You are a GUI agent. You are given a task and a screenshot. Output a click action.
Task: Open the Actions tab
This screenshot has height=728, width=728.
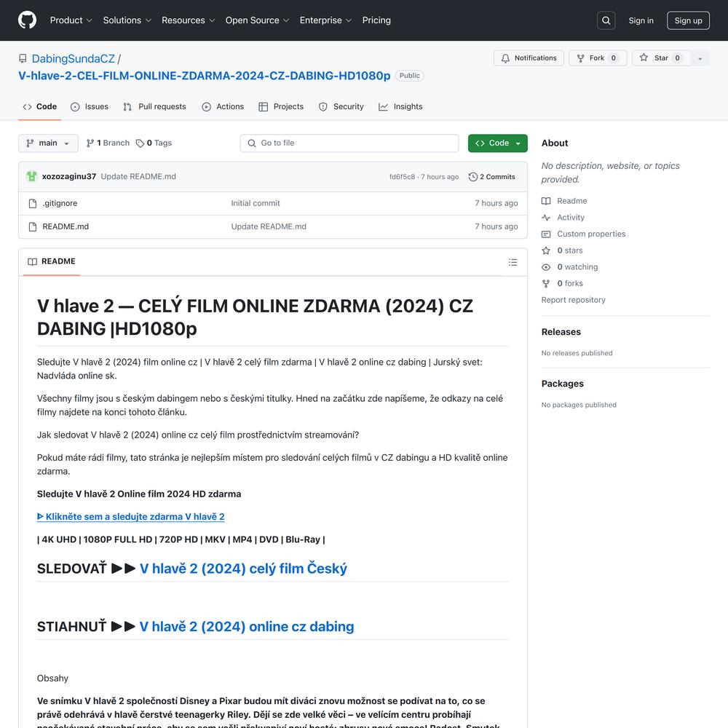(x=223, y=107)
